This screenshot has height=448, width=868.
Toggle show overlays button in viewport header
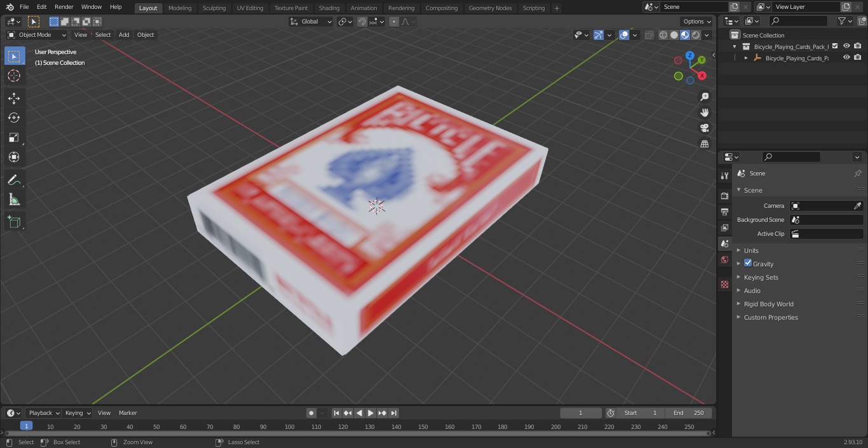(624, 35)
